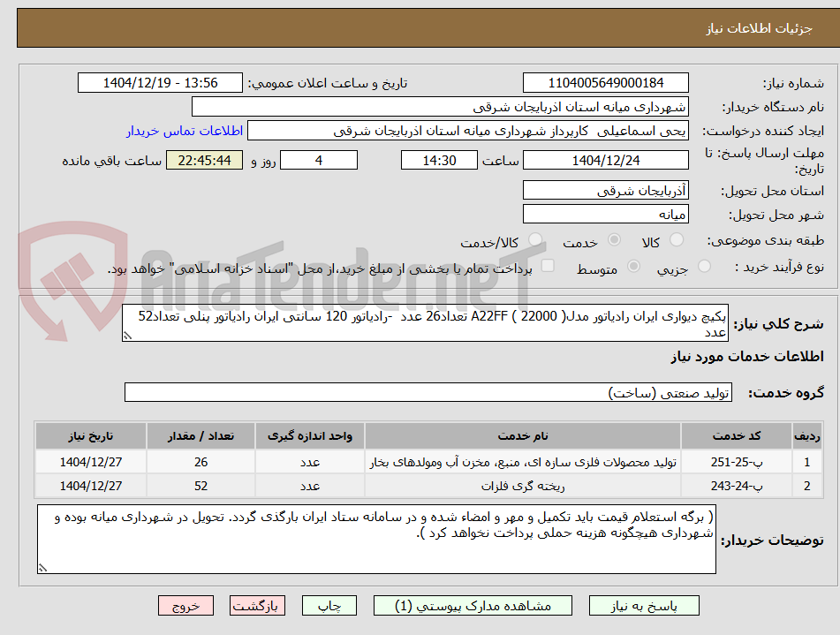Click the توضیحات خریدار text area

376,539
